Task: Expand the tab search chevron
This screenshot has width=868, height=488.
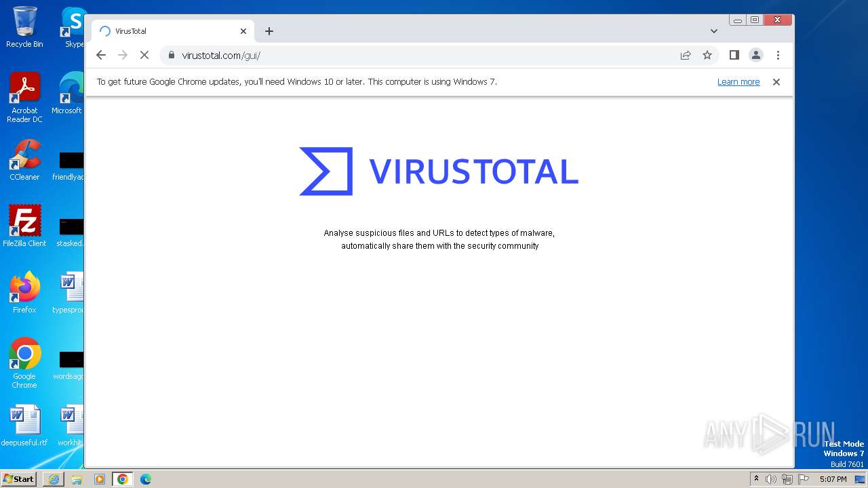Action: (x=714, y=31)
